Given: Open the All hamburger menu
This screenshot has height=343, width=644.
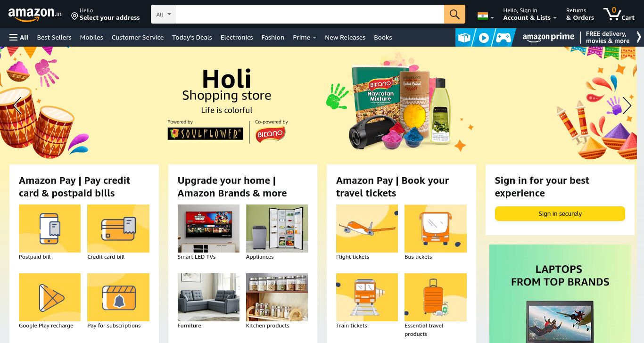Looking at the screenshot, I should click(19, 37).
